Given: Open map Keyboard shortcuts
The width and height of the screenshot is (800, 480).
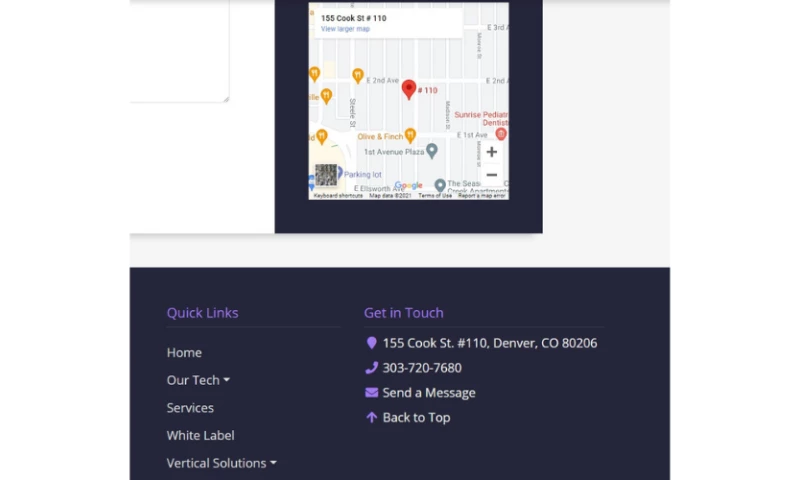Looking at the screenshot, I should point(338,196).
